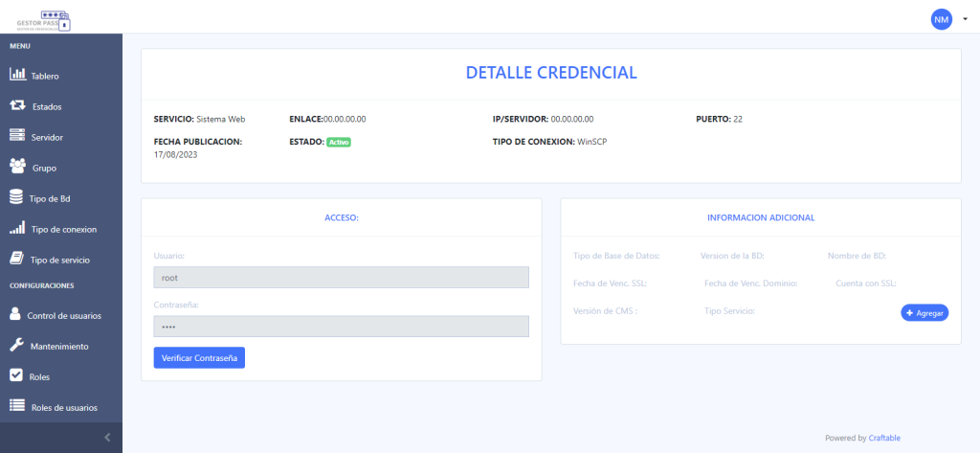Click the Tipo de Bd database icon
The width and height of the screenshot is (980, 453).
[x=15, y=197]
